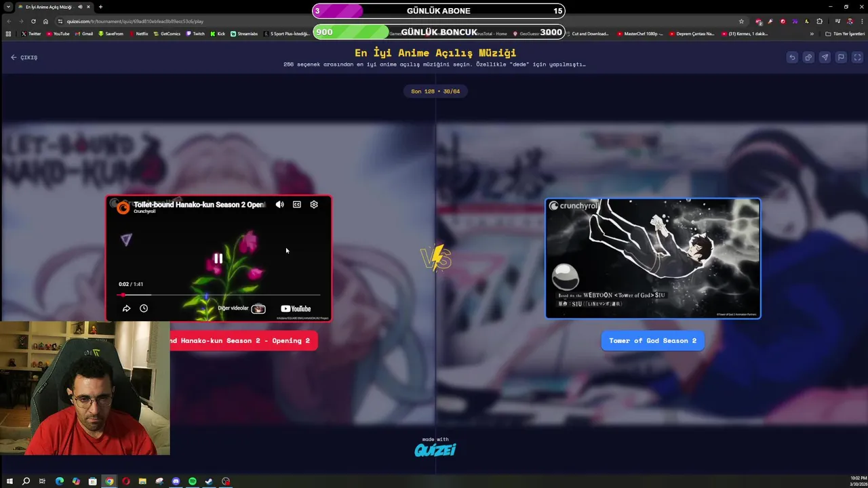Reload the page in Chrome
This screenshot has width=868, height=488.
click(x=33, y=21)
